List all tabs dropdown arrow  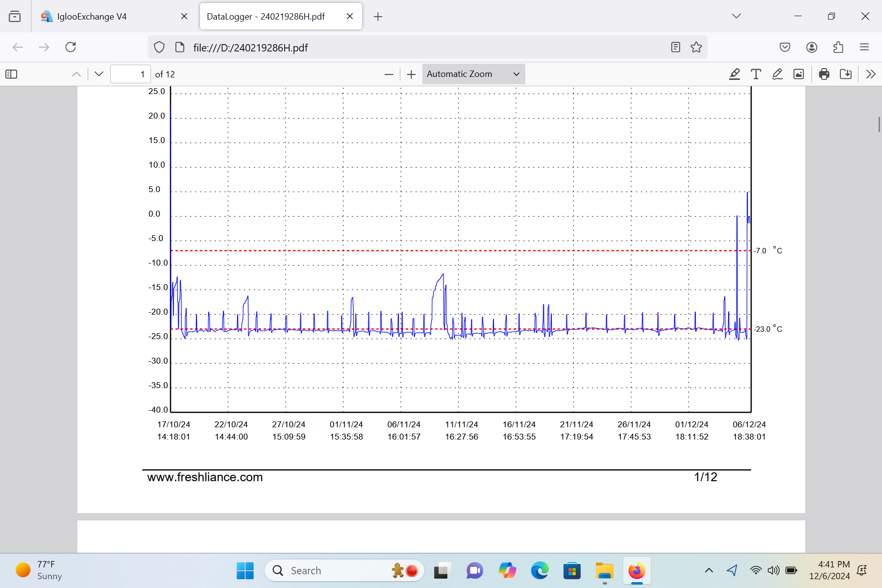coord(736,16)
